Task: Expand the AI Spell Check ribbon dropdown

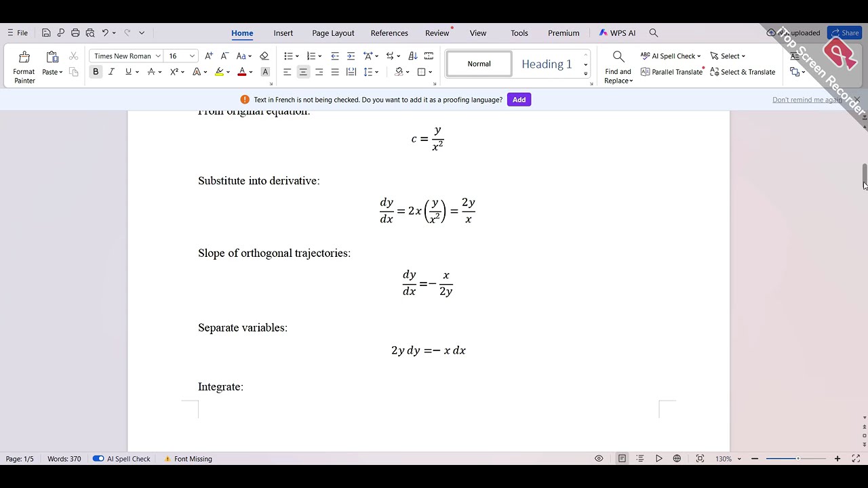Action: pos(698,56)
